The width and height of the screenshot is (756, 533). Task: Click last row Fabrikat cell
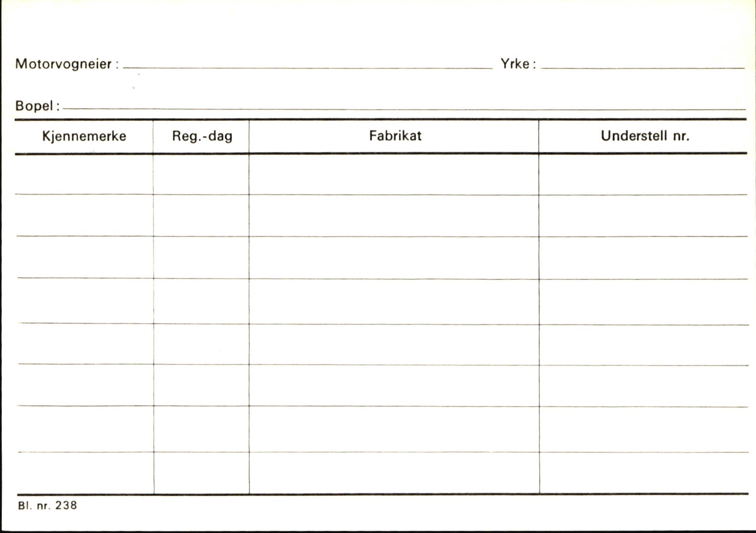coord(394,473)
